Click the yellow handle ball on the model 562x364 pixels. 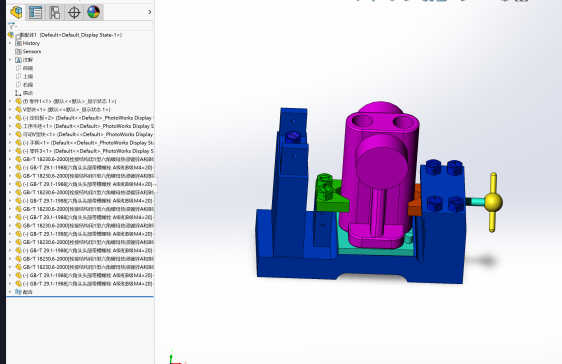[x=493, y=202]
